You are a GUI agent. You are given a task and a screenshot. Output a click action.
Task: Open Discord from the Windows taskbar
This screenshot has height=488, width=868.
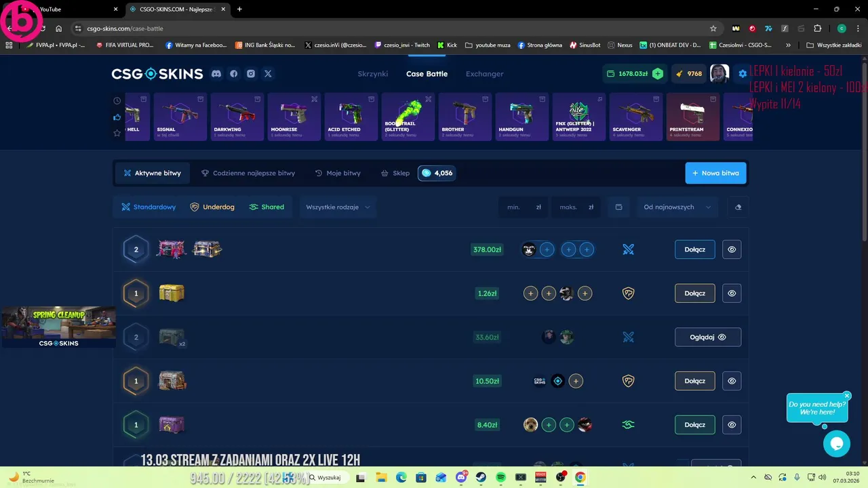point(462,477)
